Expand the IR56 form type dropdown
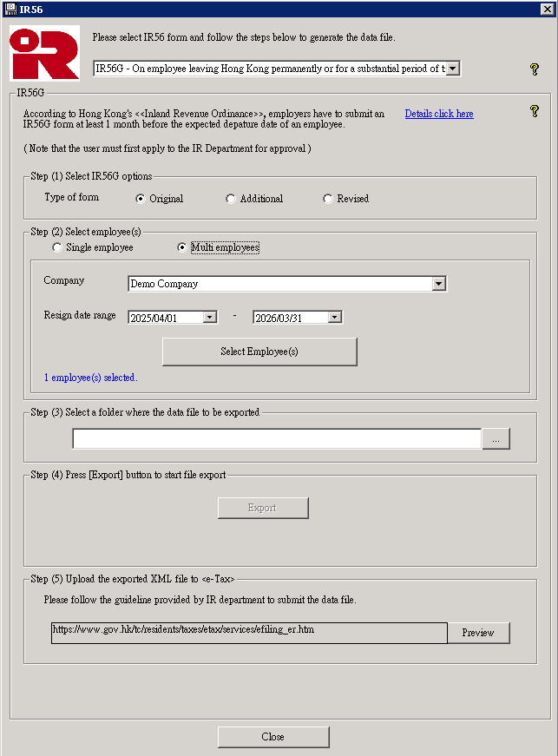This screenshot has width=558, height=756. click(453, 69)
